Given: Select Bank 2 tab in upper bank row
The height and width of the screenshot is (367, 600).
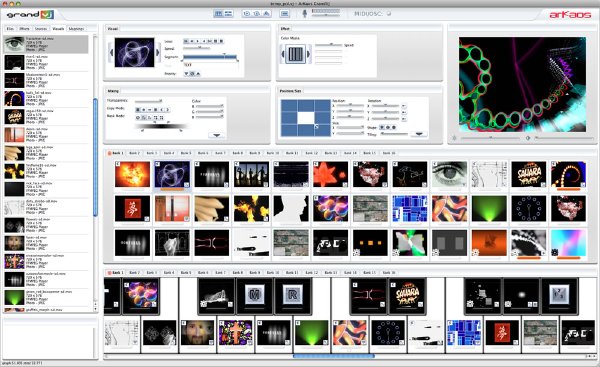Looking at the screenshot, I should (134, 153).
